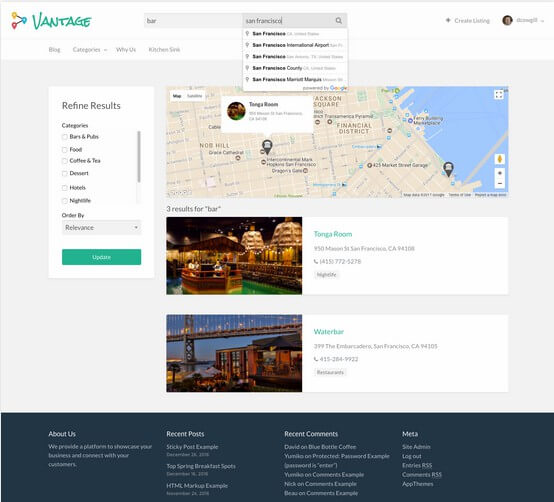Viewport: 554px width, 502px height.
Task: Open the Blog menu item
Action: pyautogui.click(x=54, y=49)
